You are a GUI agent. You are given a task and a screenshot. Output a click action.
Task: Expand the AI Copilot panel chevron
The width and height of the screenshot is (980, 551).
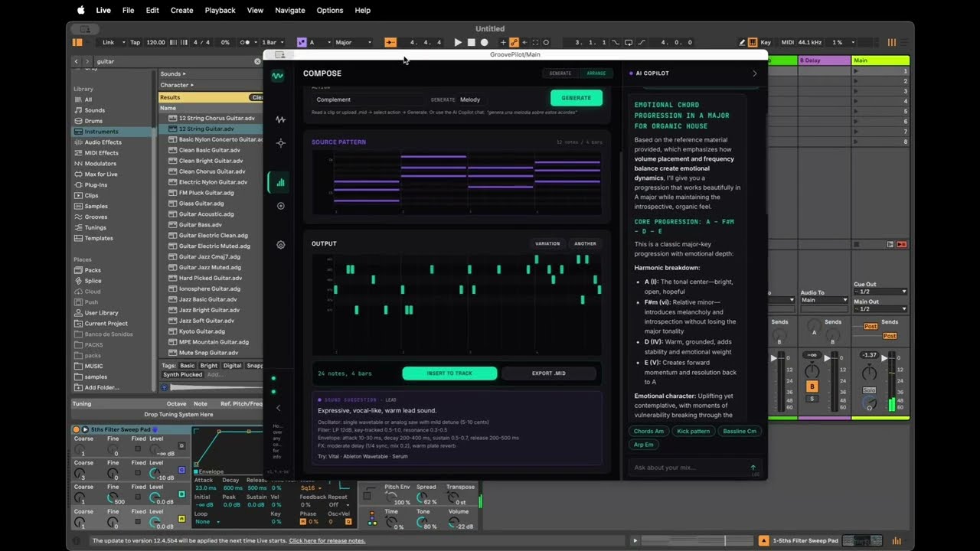(x=754, y=73)
